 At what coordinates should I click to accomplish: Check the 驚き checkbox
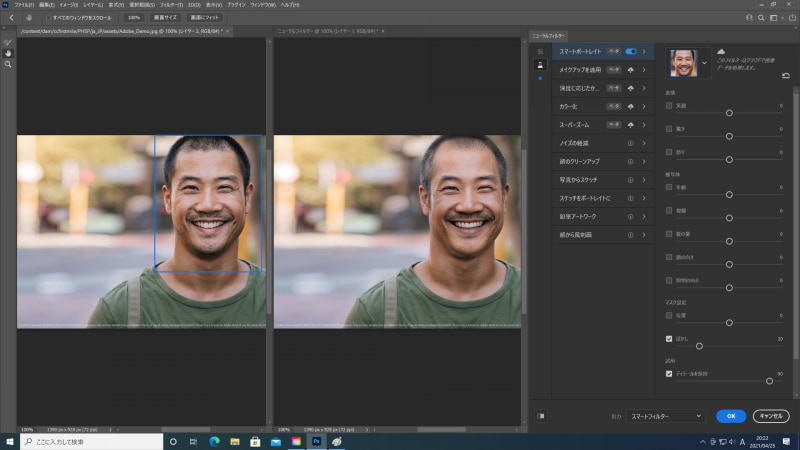pyautogui.click(x=669, y=129)
